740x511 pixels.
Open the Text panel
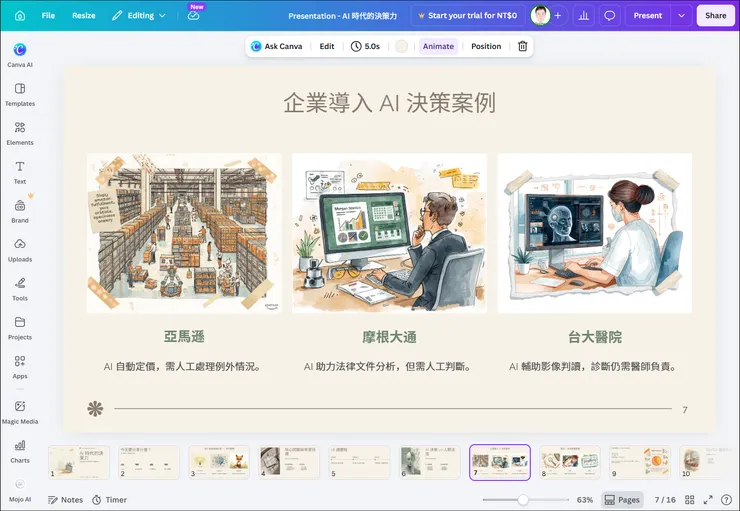coord(20,172)
